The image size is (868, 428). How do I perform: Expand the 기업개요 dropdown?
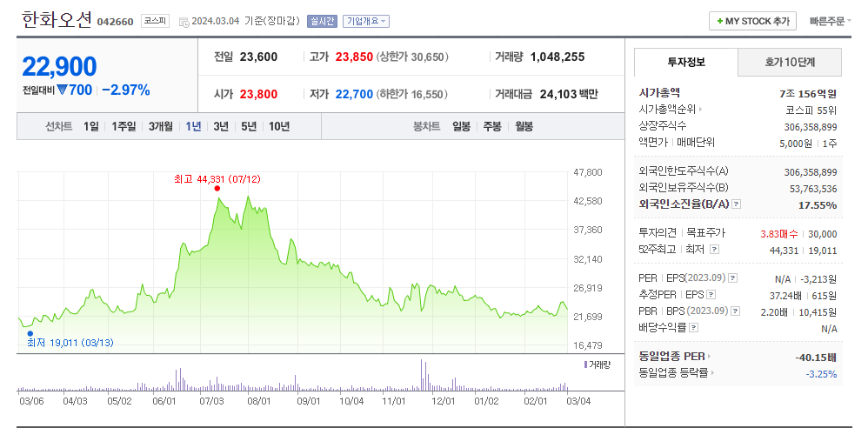(x=366, y=21)
